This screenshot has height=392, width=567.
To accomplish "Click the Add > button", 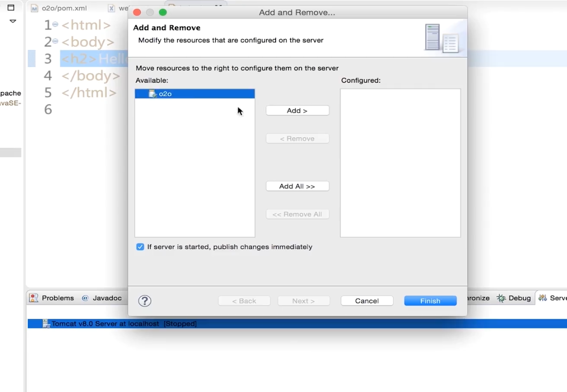I will coord(297,110).
